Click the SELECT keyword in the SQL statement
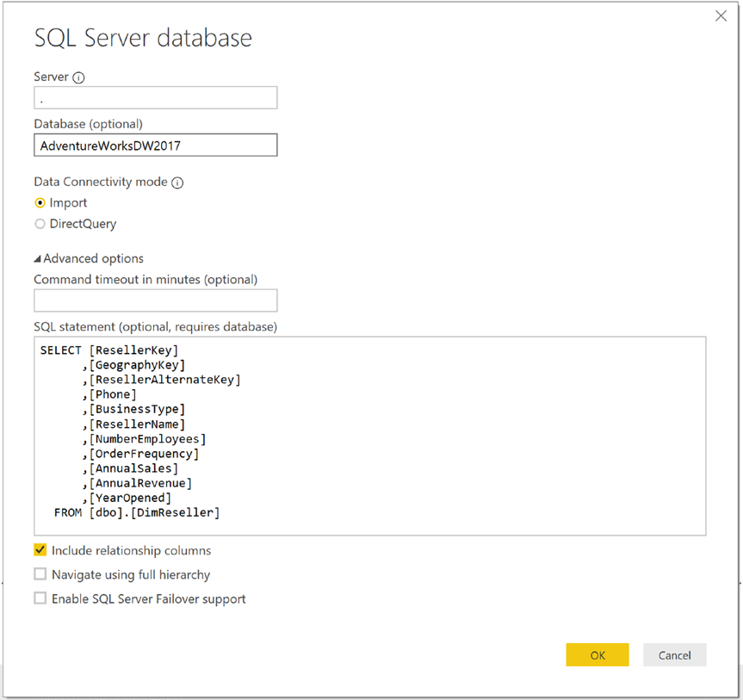Screen dimensions: 743x700 tap(60, 350)
